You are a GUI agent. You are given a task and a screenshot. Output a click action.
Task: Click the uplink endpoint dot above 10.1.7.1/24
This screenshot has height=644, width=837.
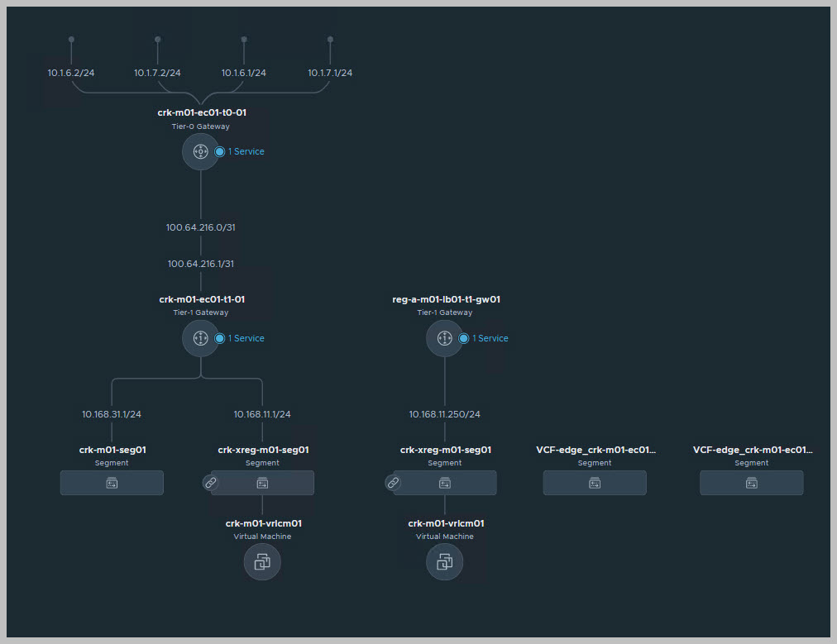pos(330,39)
